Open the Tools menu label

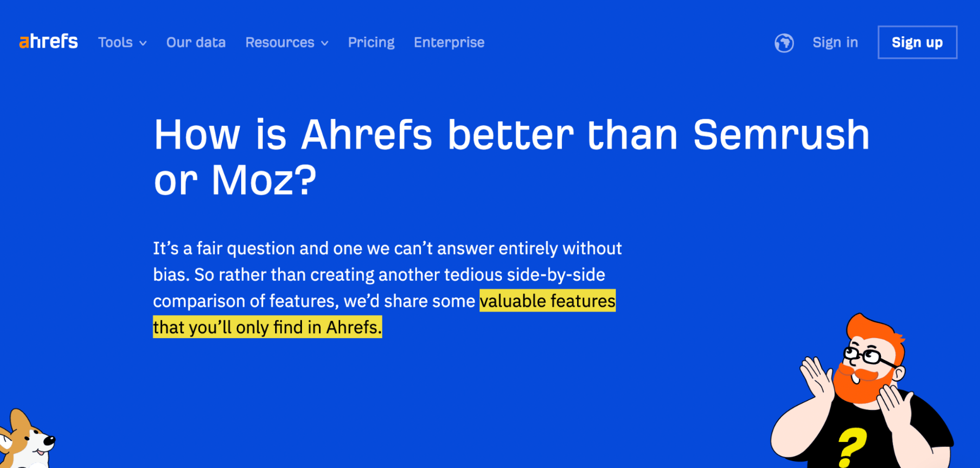pyautogui.click(x=115, y=43)
